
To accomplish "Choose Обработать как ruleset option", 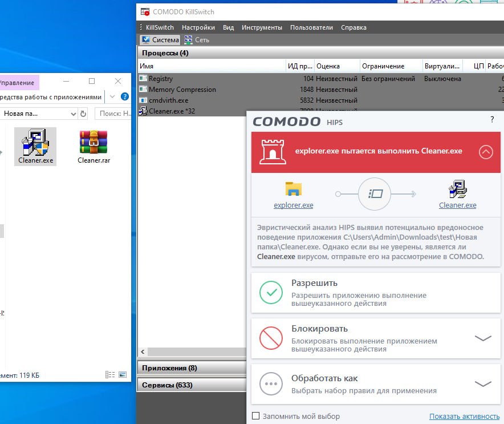I will tap(376, 384).
